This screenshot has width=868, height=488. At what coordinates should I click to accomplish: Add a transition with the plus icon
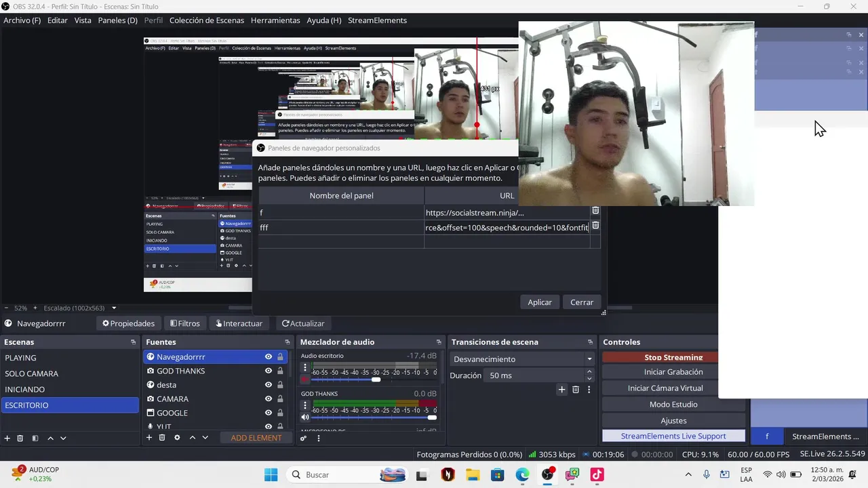[561, 390]
